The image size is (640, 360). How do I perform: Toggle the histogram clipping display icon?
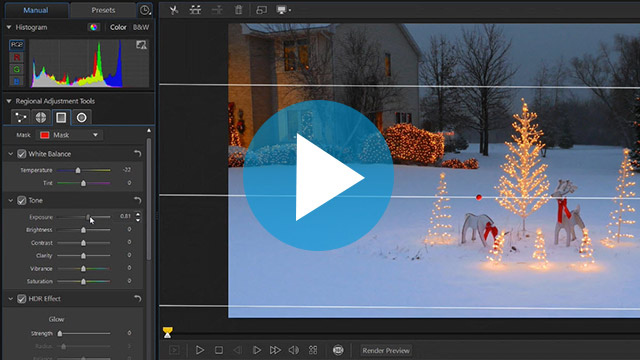coord(141,45)
